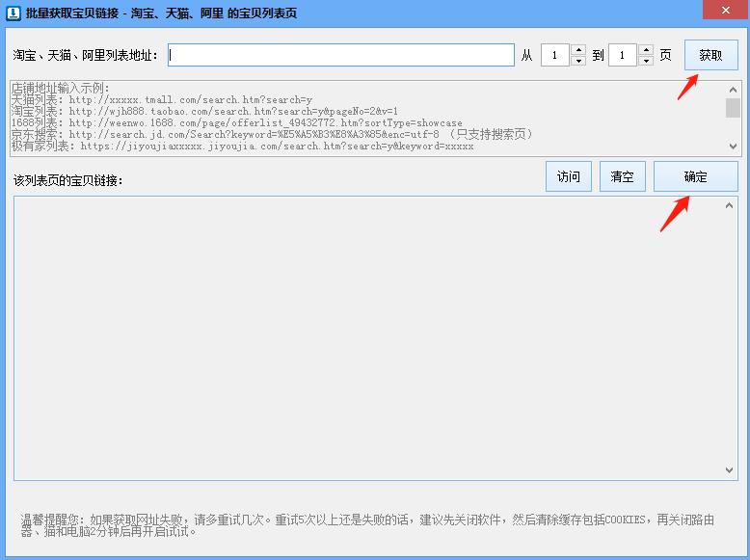Screen dimensions: 750x560
Task: Click the 清空 button
Action: (x=623, y=176)
